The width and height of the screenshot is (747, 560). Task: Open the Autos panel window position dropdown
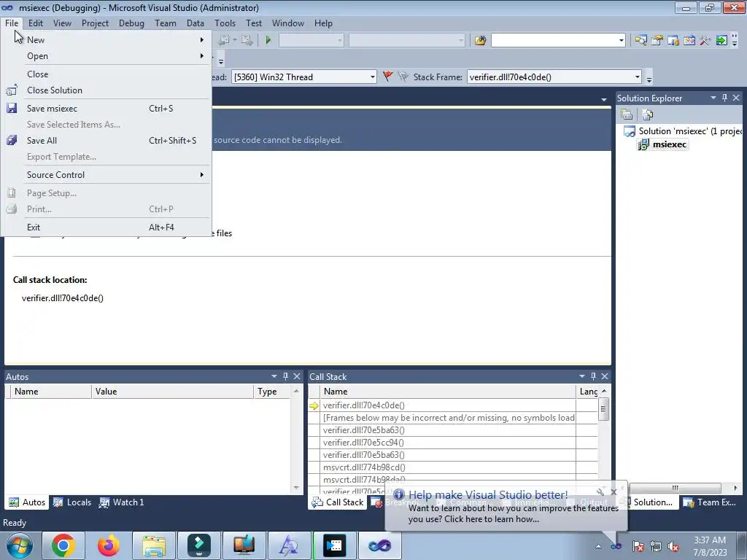[x=274, y=376]
